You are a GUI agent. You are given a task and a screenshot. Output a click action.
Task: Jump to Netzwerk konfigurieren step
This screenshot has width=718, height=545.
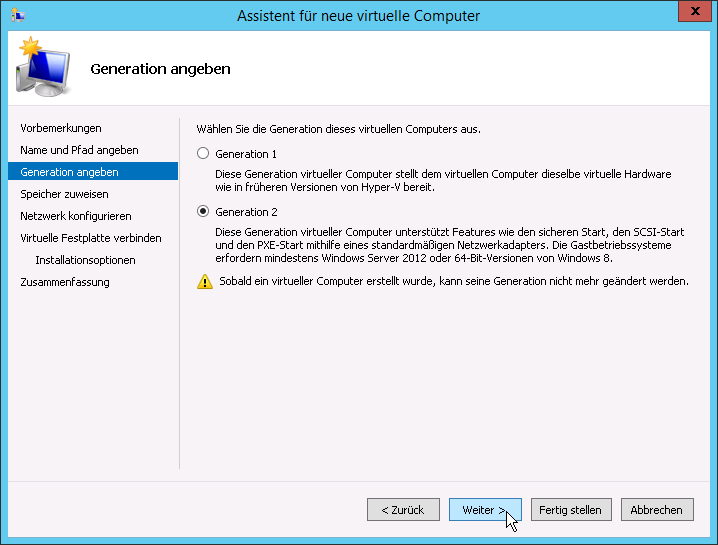tap(76, 216)
